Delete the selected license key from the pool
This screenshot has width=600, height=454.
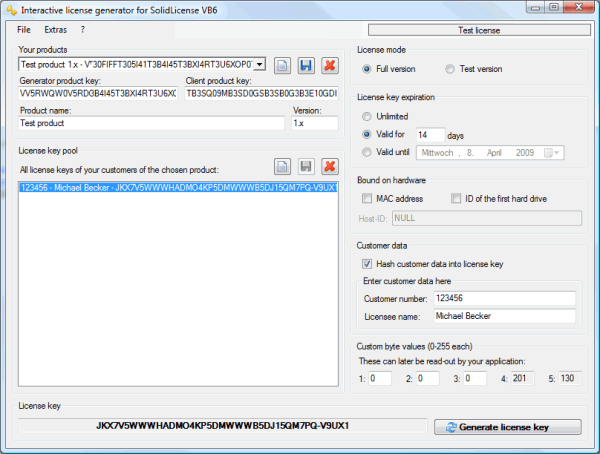(x=330, y=167)
